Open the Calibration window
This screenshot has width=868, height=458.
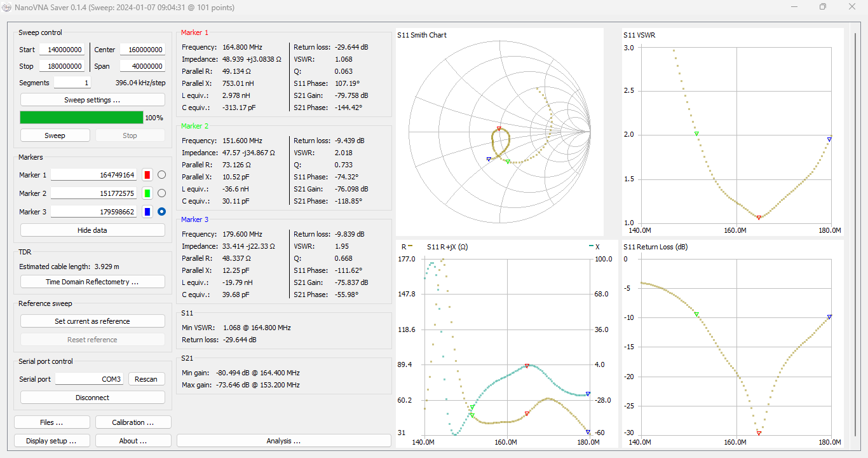133,422
